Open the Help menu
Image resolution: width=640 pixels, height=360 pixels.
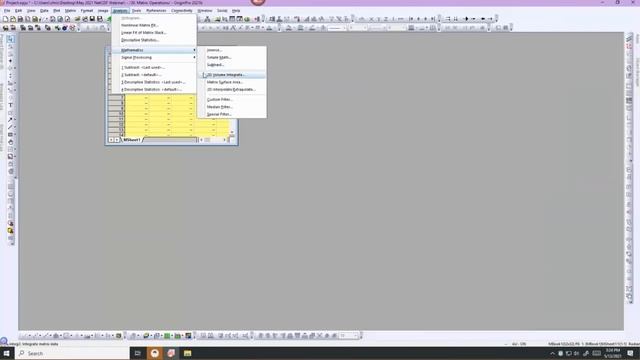click(x=236, y=11)
